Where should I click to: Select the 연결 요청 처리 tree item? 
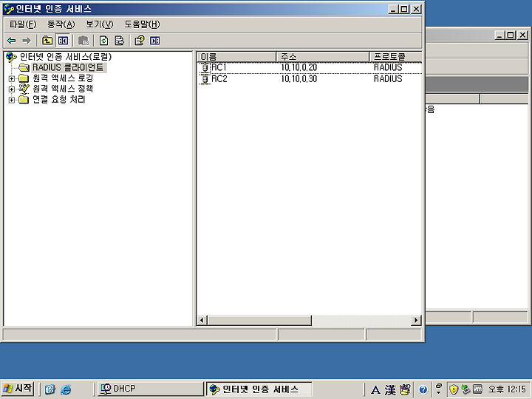(58, 100)
